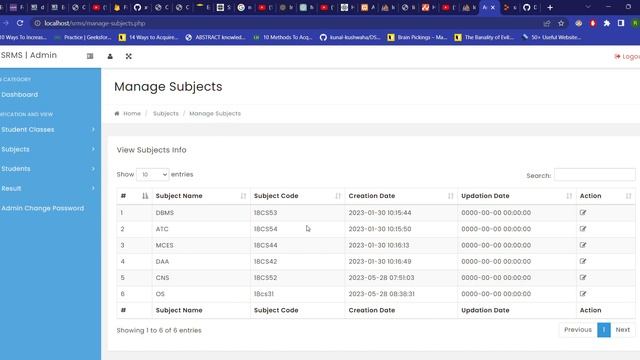640x360 pixels.
Task: Edit the MCES subject row
Action: click(583, 245)
